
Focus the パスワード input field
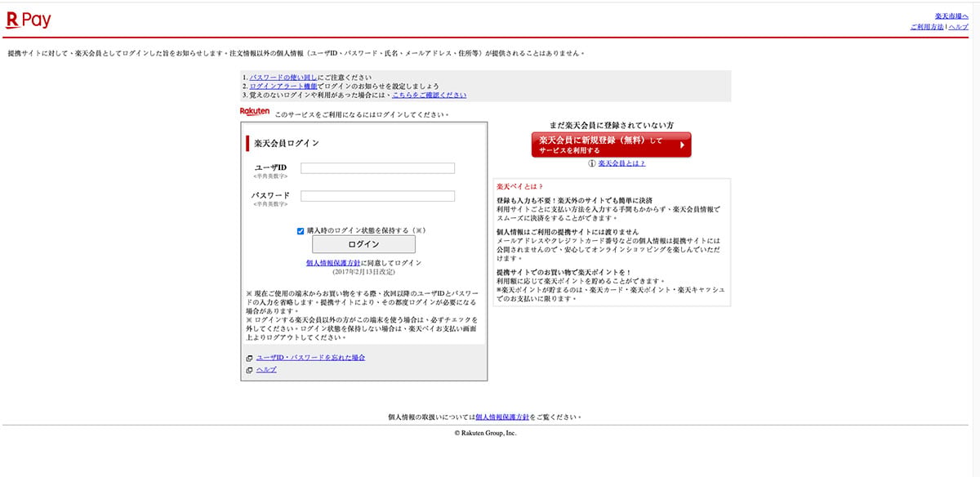coord(377,196)
